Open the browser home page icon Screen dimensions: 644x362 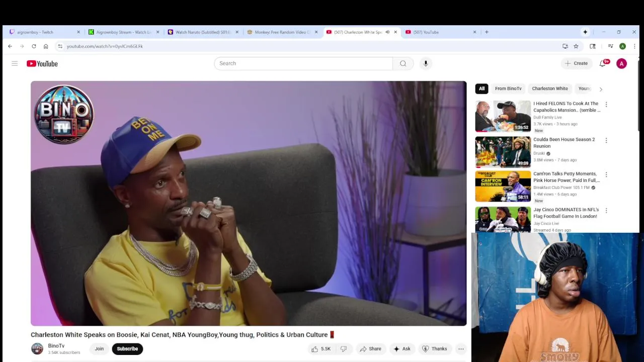click(46, 46)
